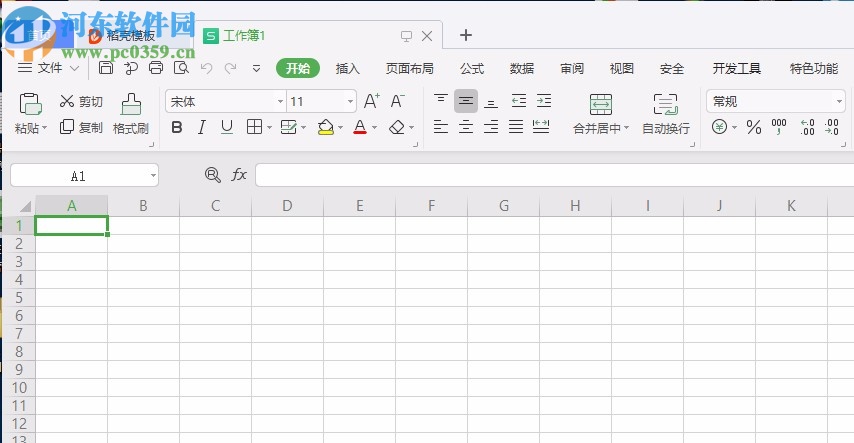Click the decrease indent icon
This screenshot has height=443, width=854.
pyautogui.click(x=519, y=100)
